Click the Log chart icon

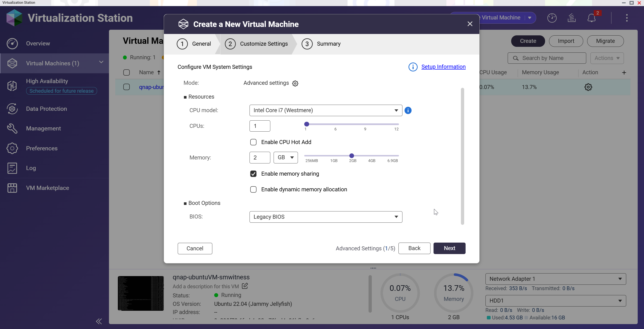[x=12, y=168]
